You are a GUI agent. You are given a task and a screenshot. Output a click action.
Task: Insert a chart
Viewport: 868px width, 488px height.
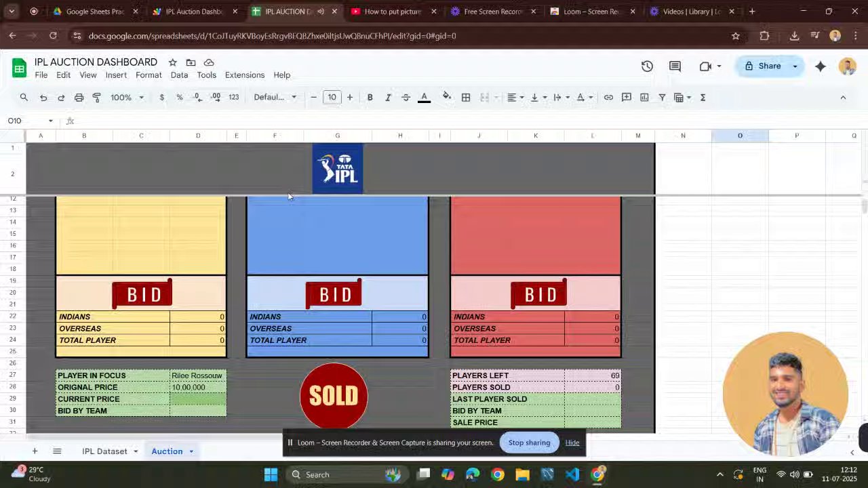coord(644,98)
